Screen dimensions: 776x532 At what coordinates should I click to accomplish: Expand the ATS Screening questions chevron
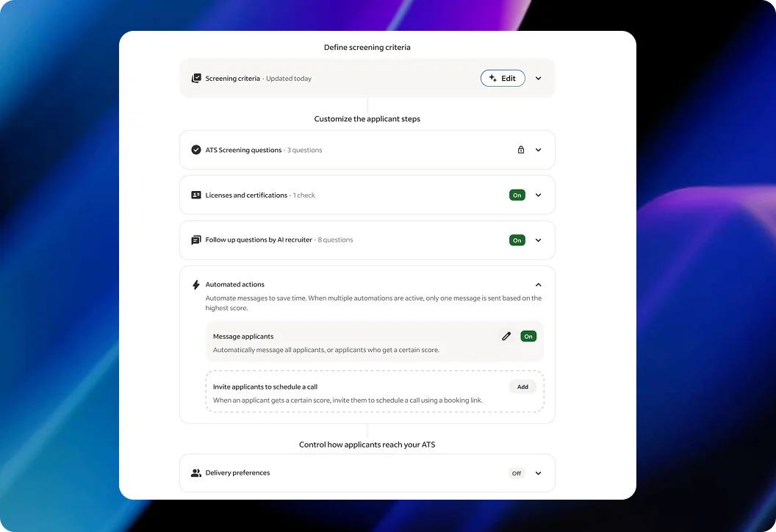(539, 150)
